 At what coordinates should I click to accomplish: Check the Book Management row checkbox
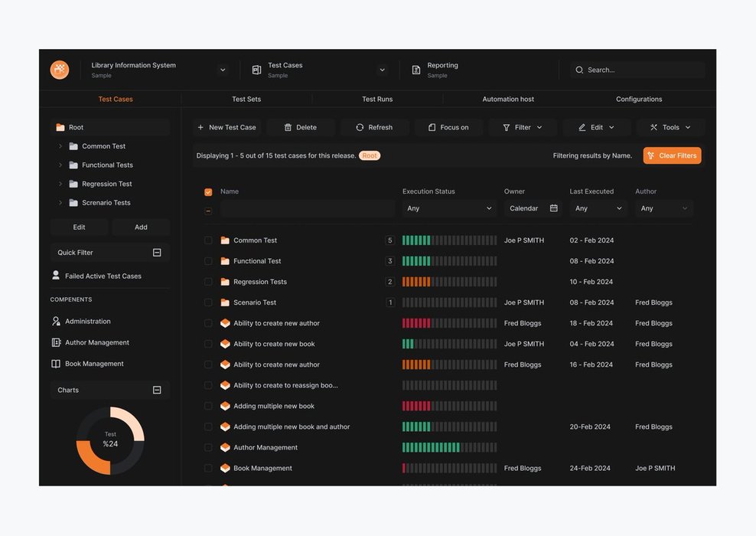tap(208, 469)
